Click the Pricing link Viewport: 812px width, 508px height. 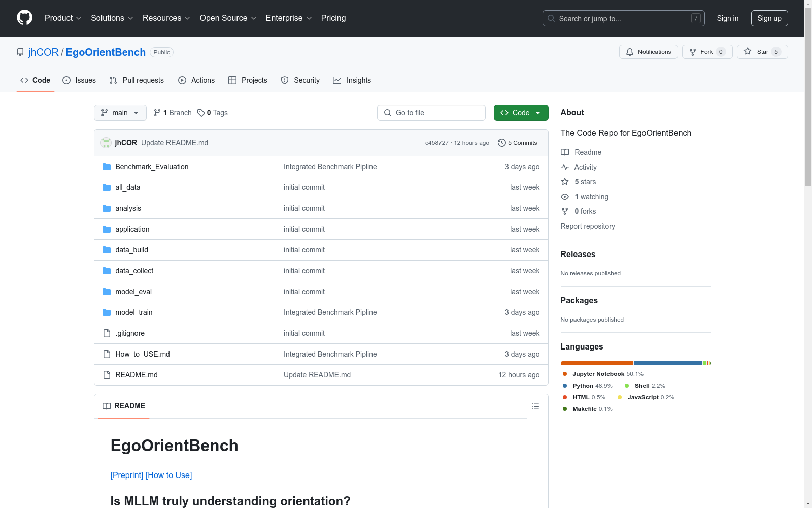333,18
